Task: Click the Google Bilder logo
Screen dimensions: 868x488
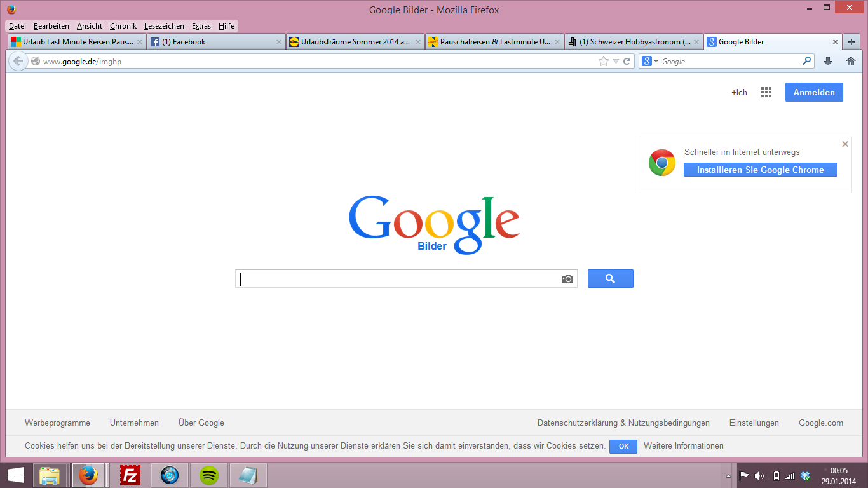Action: [434, 224]
